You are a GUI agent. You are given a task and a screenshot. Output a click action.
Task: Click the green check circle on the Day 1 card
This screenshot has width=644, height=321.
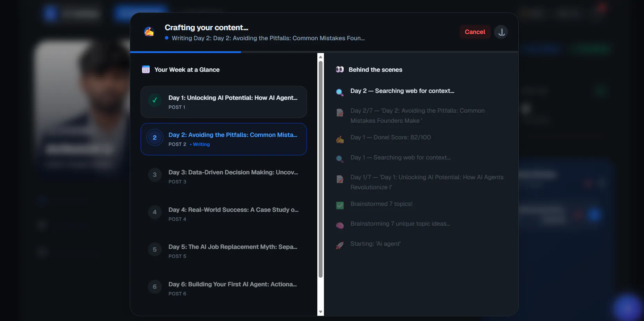154,101
